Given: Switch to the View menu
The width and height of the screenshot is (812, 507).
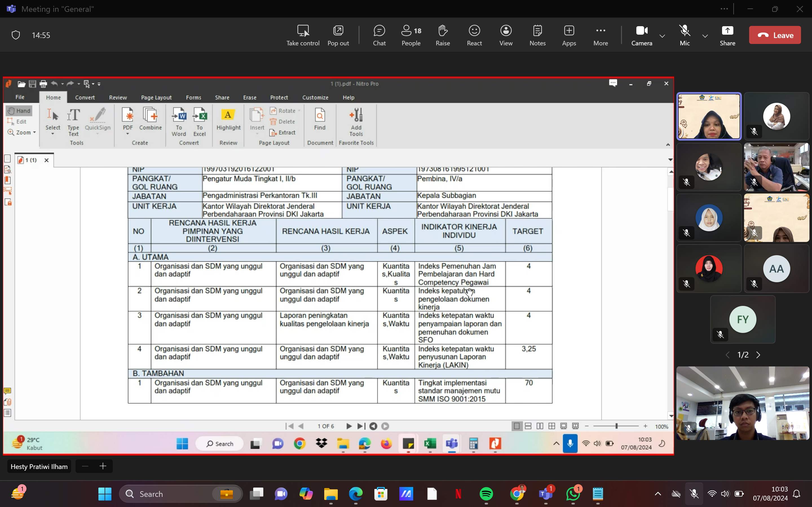Looking at the screenshot, I should [x=506, y=35].
